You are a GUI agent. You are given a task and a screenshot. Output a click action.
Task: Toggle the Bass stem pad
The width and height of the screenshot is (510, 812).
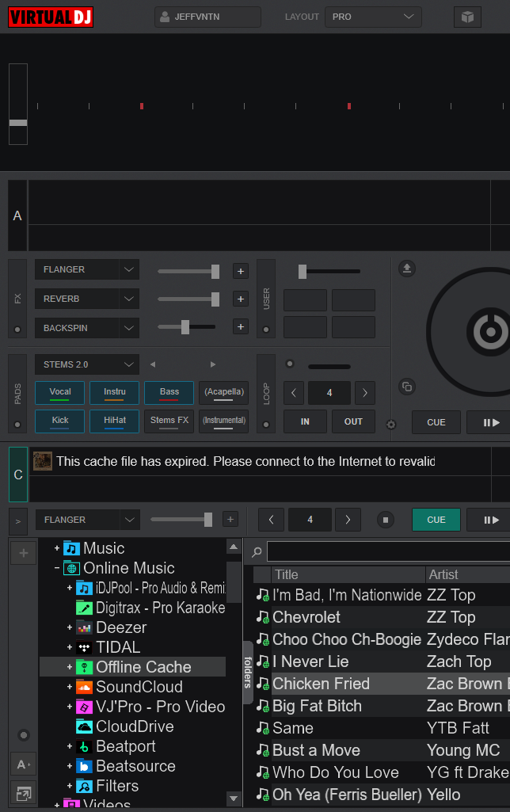pos(169,393)
